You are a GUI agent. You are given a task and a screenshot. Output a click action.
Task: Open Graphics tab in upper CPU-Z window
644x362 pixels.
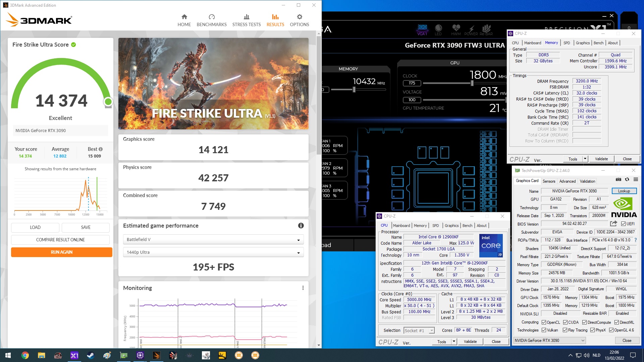coord(583,43)
